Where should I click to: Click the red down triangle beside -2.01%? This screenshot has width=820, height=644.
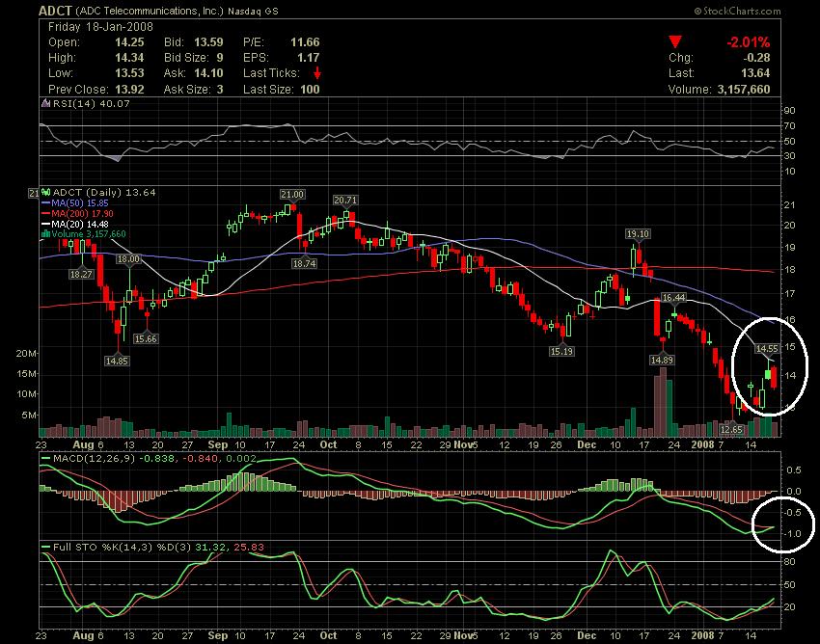click(x=675, y=41)
